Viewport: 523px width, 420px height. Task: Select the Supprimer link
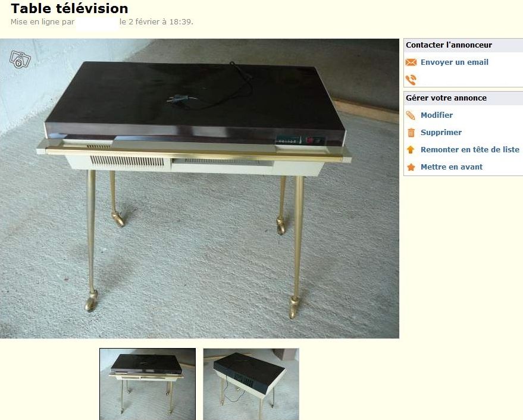441,133
